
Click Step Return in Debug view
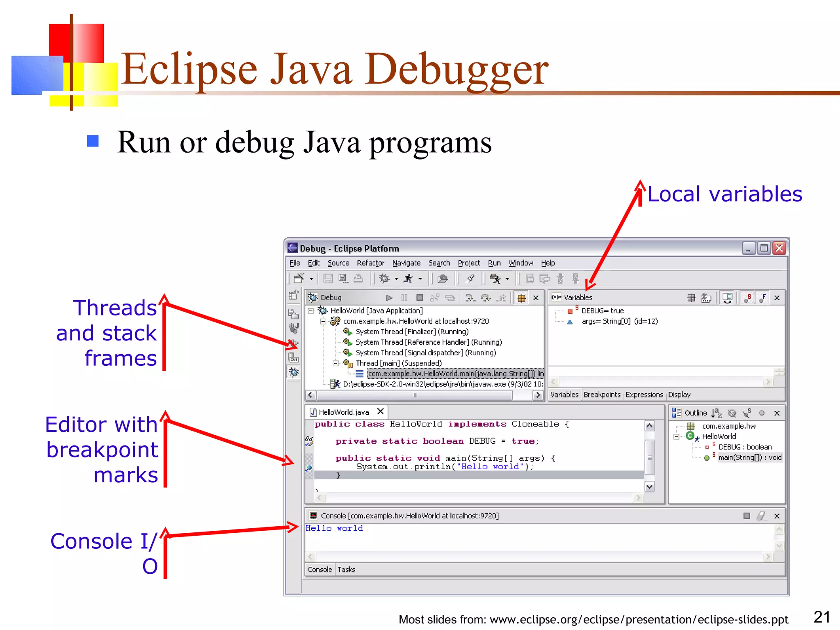(x=501, y=298)
